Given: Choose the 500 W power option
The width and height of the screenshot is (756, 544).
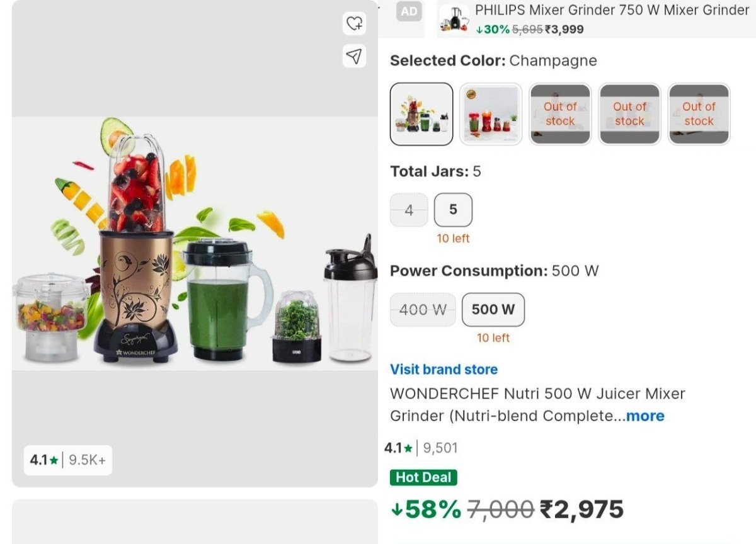Looking at the screenshot, I should (x=493, y=310).
